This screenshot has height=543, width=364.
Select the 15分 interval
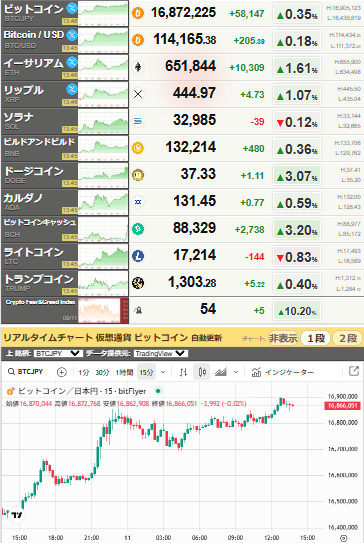tap(146, 372)
